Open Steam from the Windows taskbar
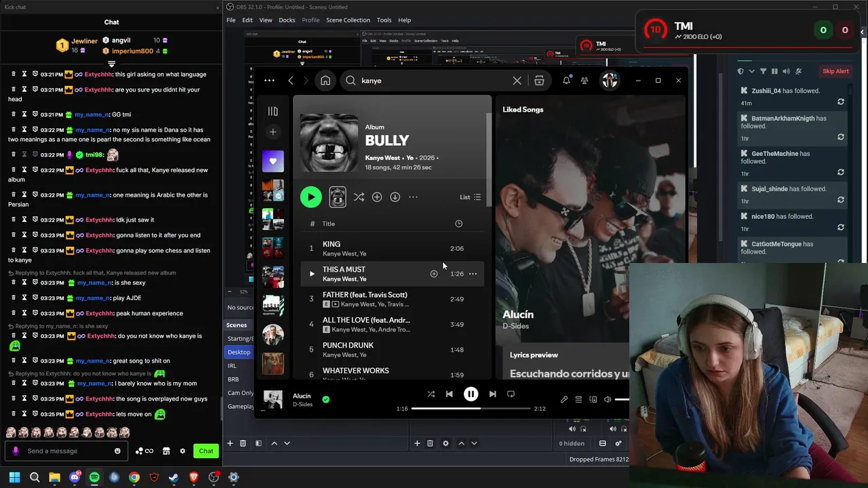Screen dimensions: 868x488 tap(174, 477)
